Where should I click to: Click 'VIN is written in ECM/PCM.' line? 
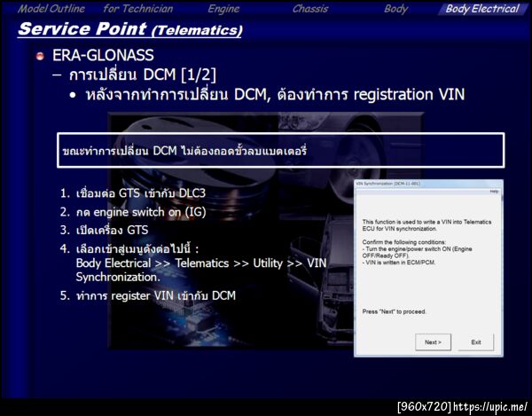399,263
